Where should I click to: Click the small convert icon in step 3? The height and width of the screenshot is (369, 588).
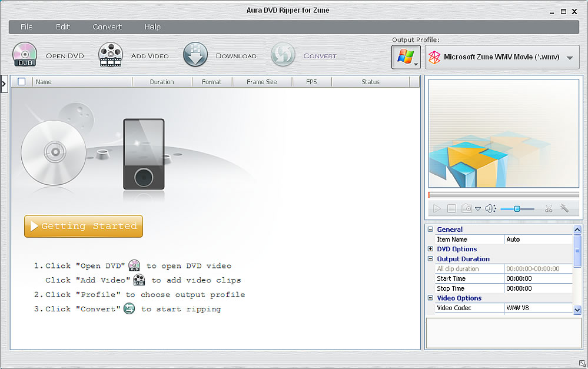point(129,308)
